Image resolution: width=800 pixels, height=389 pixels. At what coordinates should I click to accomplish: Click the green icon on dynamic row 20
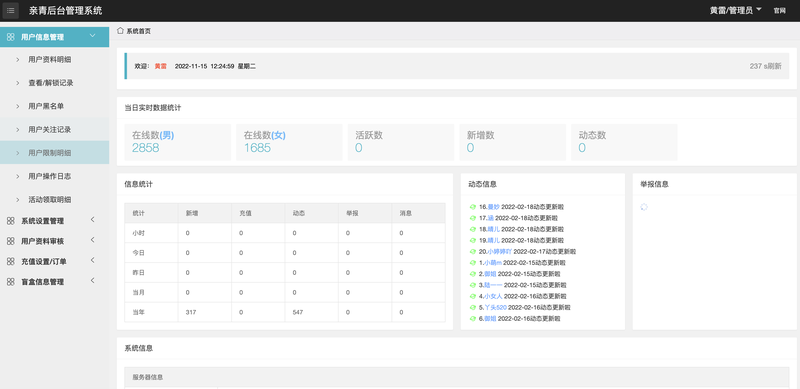tap(473, 252)
